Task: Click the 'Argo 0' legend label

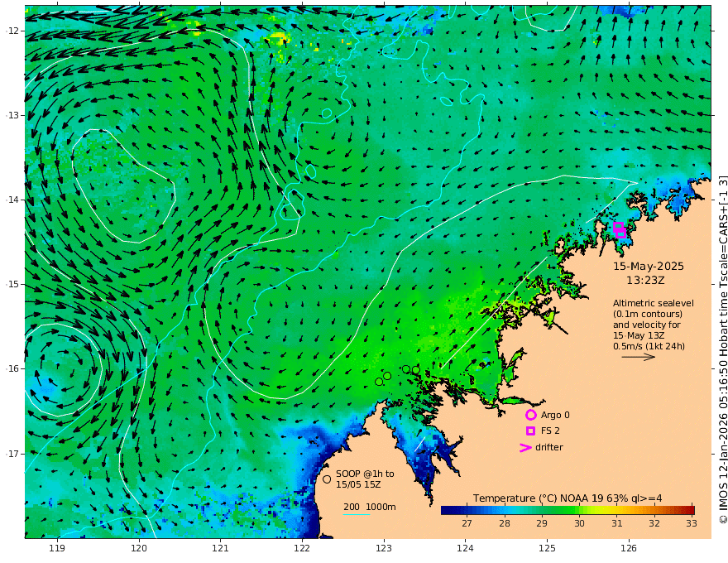Action: point(555,416)
